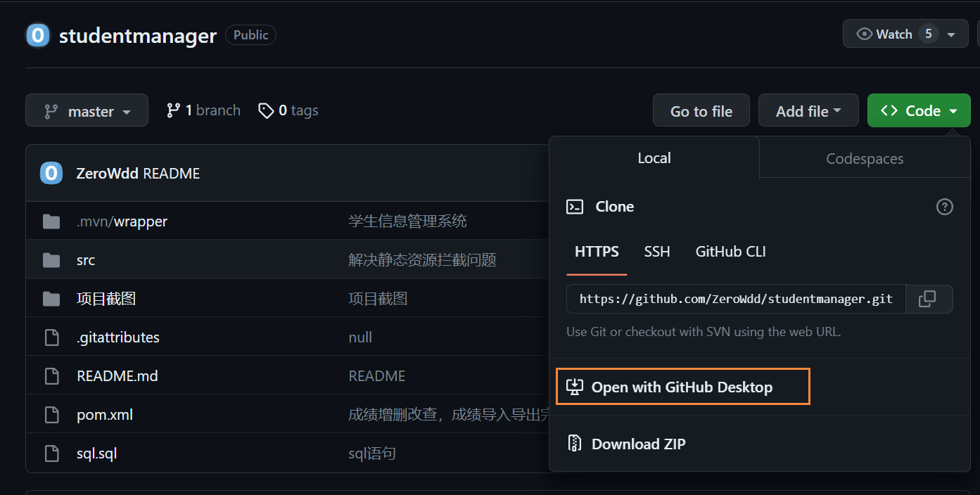
Task: Open the .mvn/wrapper folder
Action: click(x=122, y=221)
